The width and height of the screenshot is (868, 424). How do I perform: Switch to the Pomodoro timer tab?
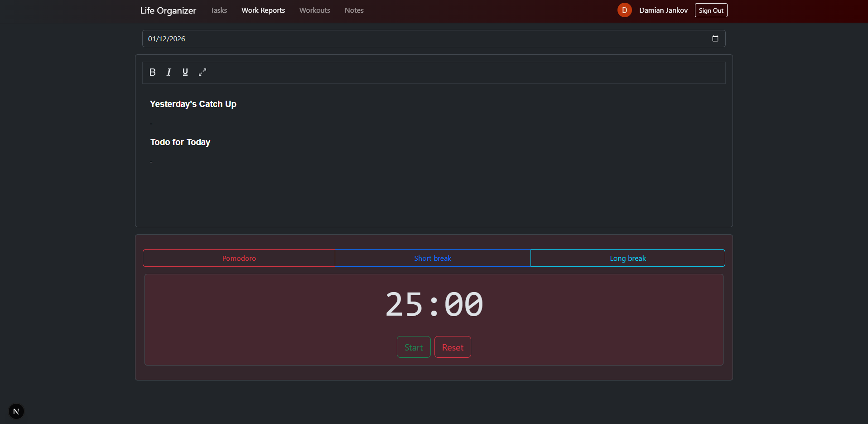click(239, 258)
